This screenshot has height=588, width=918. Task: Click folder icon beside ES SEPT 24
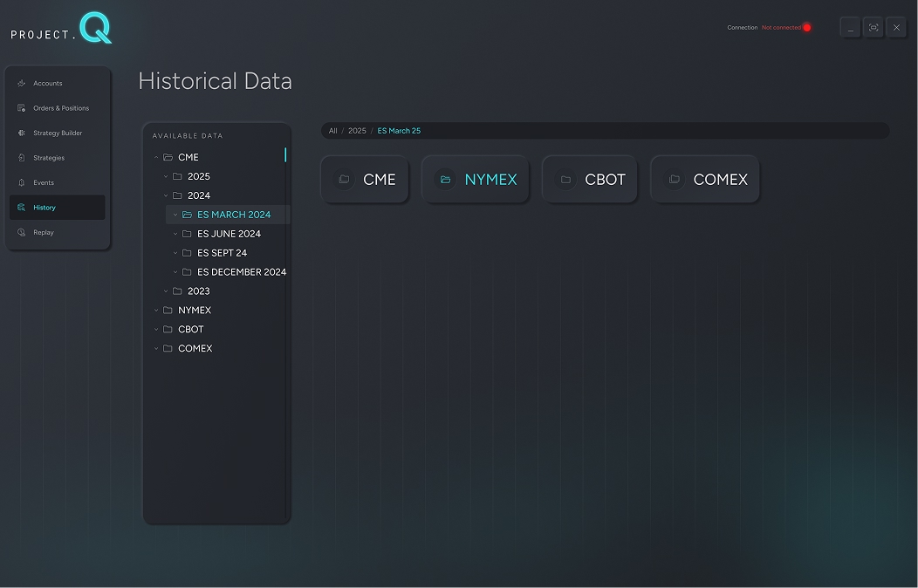[x=187, y=253]
